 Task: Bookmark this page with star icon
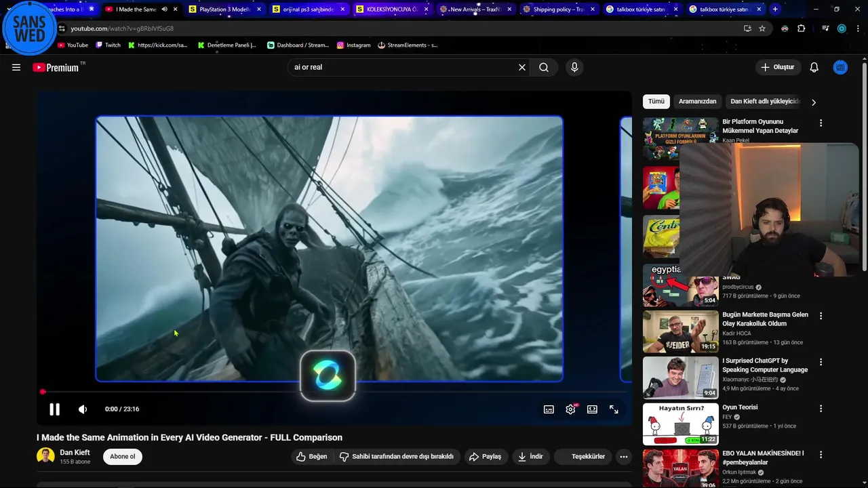[x=762, y=28]
